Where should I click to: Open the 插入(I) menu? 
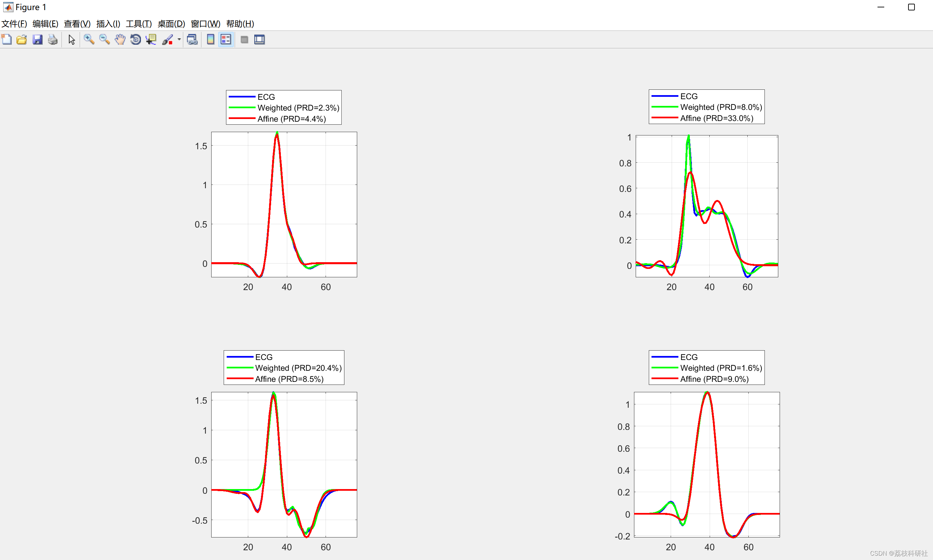[x=108, y=24]
